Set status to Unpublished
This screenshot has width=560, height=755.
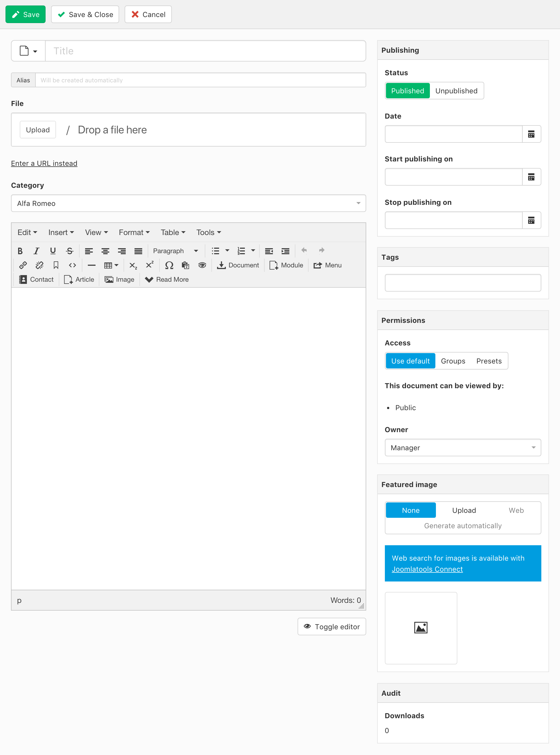coord(456,91)
